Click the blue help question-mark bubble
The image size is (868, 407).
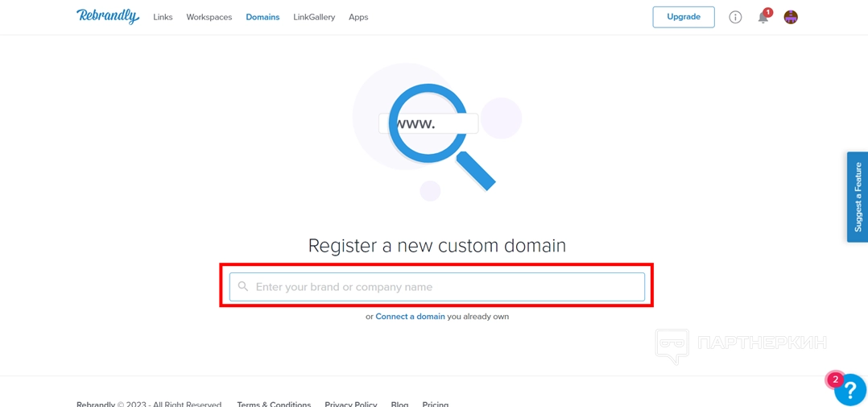(x=850, y=391)
